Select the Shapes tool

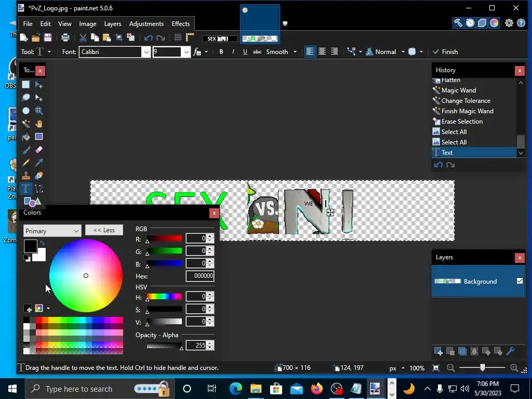click(32, 202)
